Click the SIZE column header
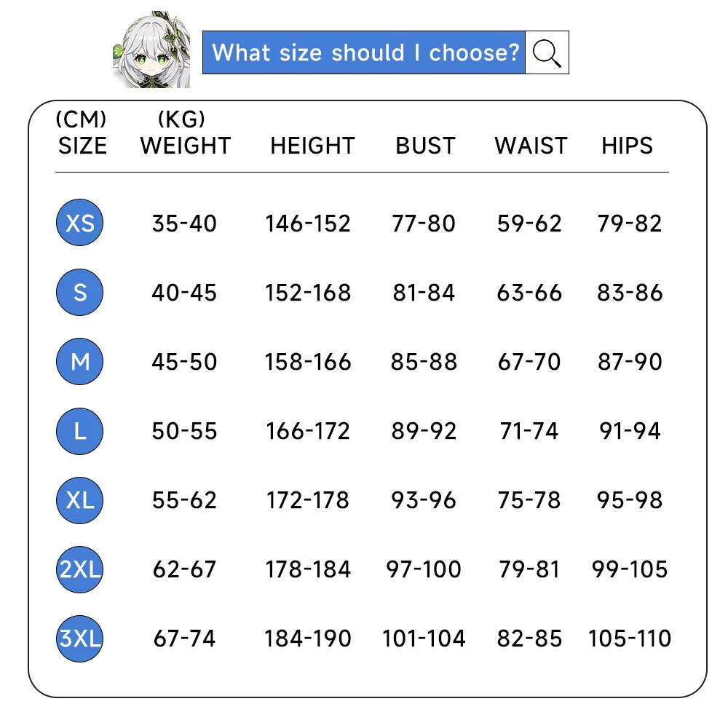Screen dimensions: 728x728 click(x=82, y=146)
